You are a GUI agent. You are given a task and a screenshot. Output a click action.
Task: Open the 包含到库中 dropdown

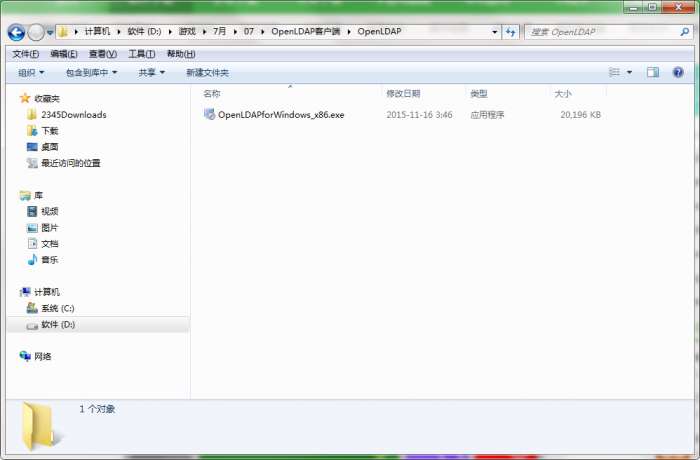[x=92, y=72]
